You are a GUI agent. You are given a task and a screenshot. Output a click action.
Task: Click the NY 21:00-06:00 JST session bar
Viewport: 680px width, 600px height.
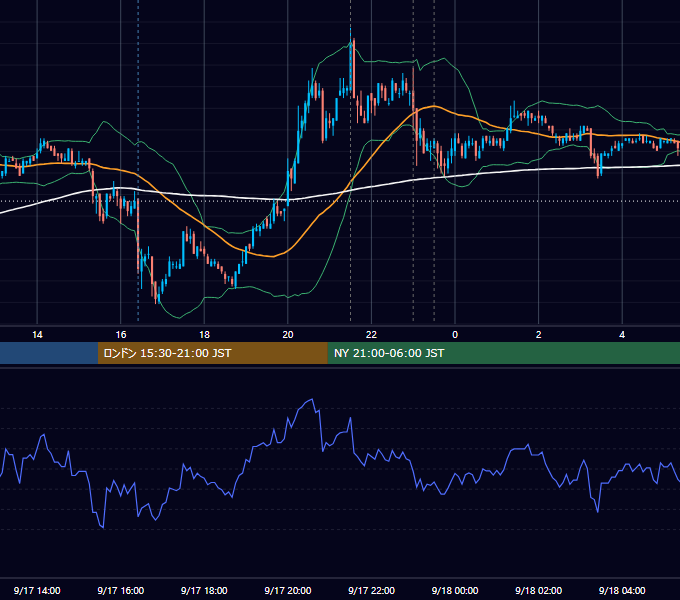click(x=503, y=353)
